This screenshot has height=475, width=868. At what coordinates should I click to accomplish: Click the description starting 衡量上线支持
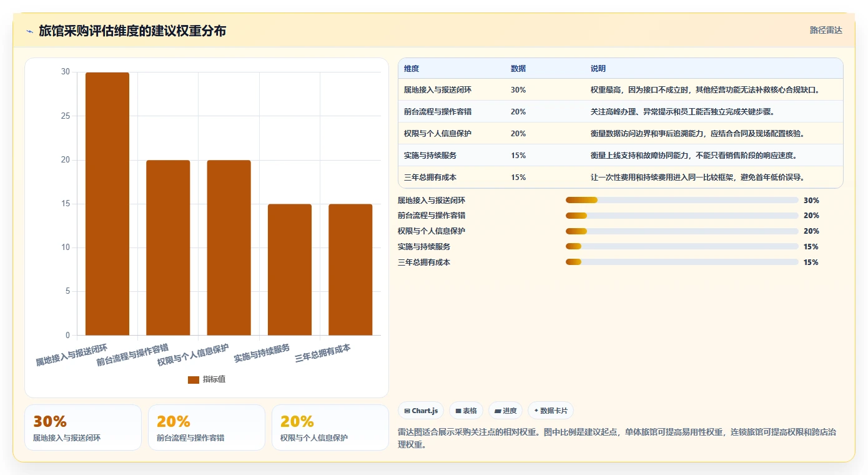pos(694,156)
